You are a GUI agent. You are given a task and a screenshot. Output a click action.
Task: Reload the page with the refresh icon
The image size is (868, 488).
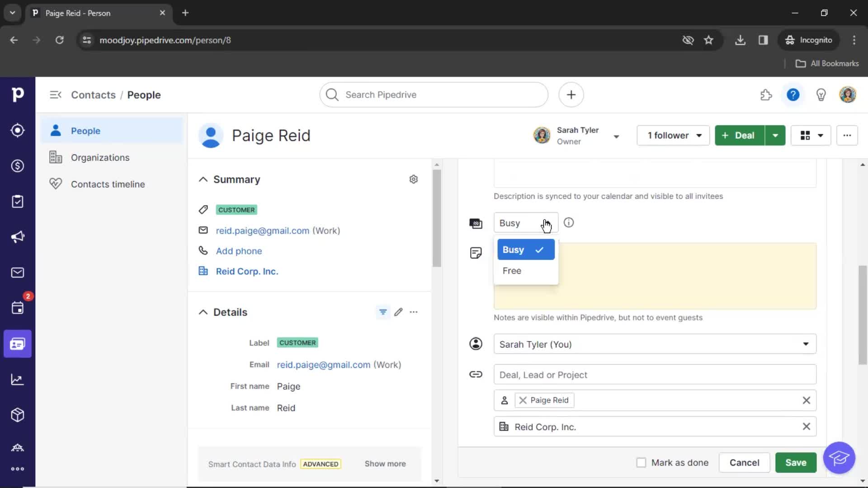[x=59, y=40]
